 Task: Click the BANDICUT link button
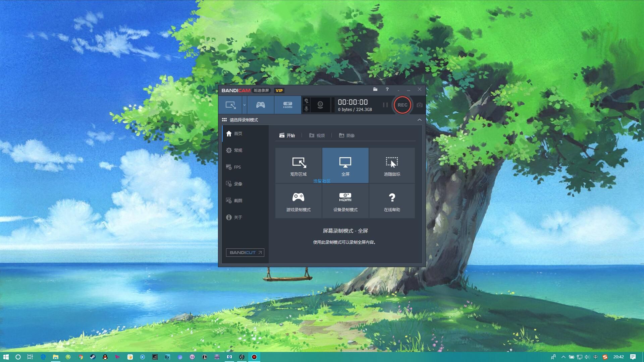tap(245, 252)
